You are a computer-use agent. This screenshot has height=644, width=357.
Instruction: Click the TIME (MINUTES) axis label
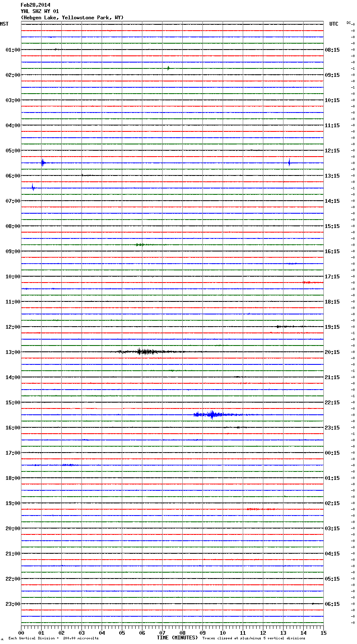tap(177, 638)
